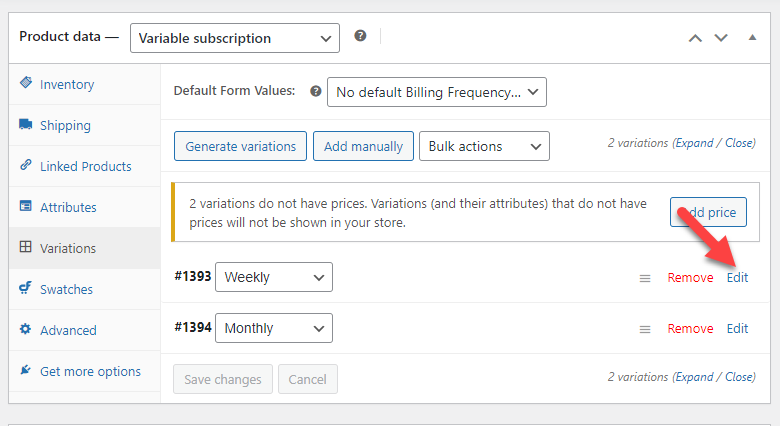Viewport: 780px width, 426px height.
Task: Change the Weekly attribute dropdown
Action: (274, 277)
